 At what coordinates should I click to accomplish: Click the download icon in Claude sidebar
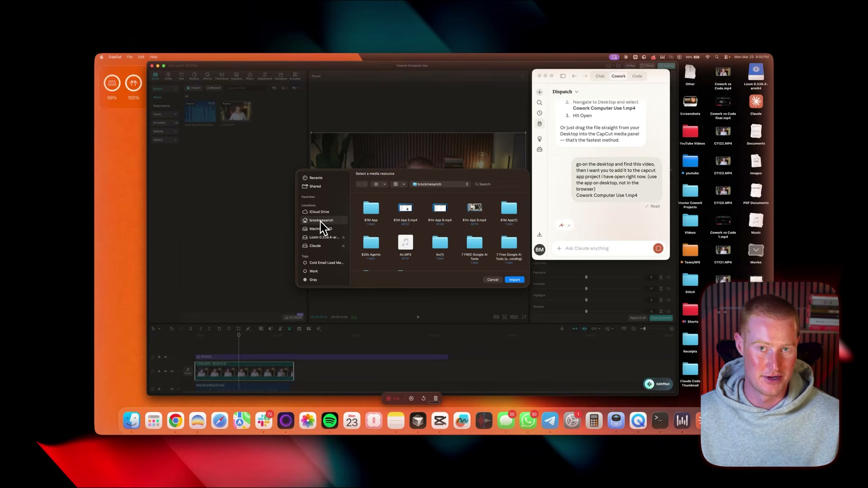[x=539, y=235]
